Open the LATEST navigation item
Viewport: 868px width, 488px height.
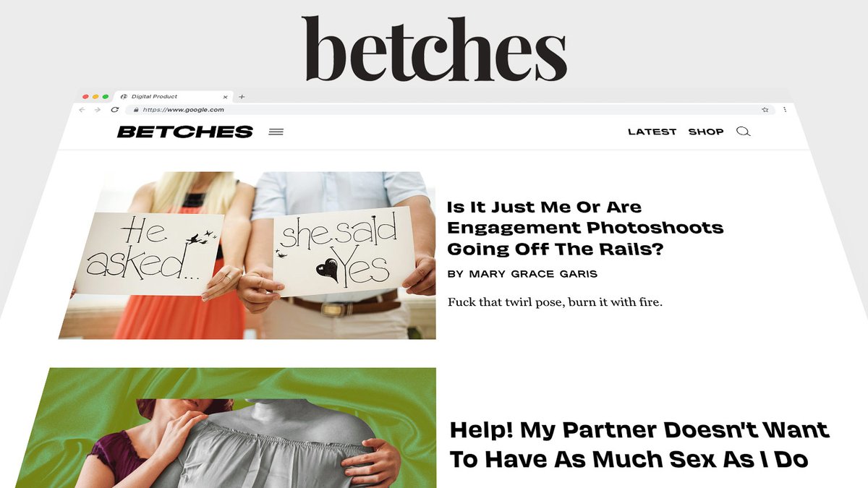[652, 132]
